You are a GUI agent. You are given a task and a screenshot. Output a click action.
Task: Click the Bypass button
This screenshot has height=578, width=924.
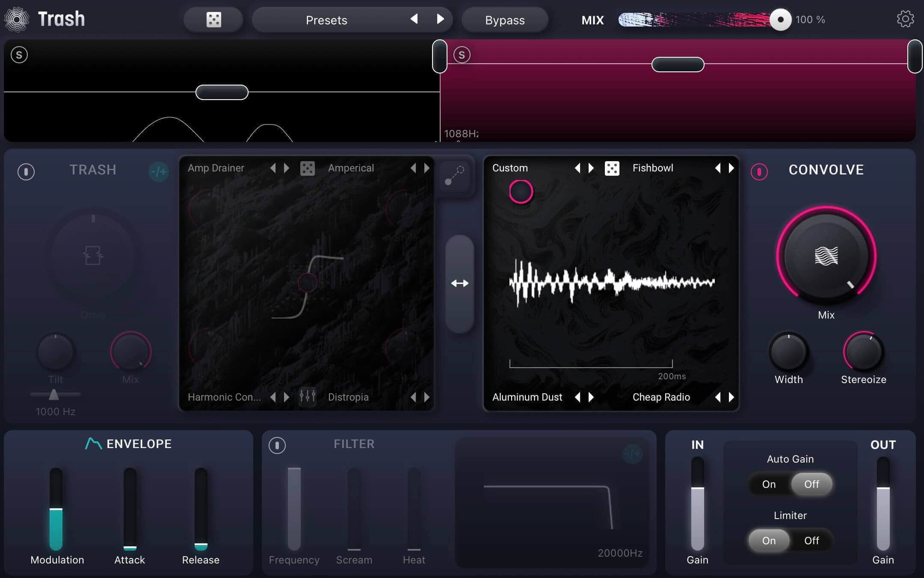[505, 20]
